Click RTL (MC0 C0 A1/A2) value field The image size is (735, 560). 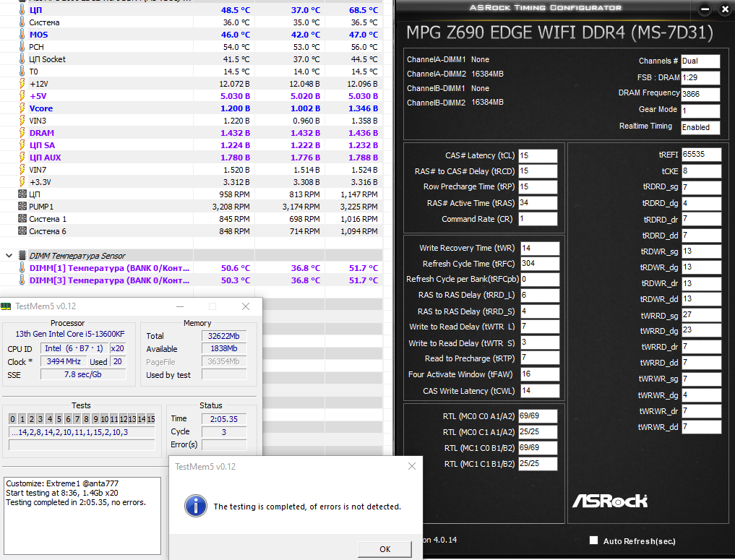pyautogui.click(x=538, y=415)
